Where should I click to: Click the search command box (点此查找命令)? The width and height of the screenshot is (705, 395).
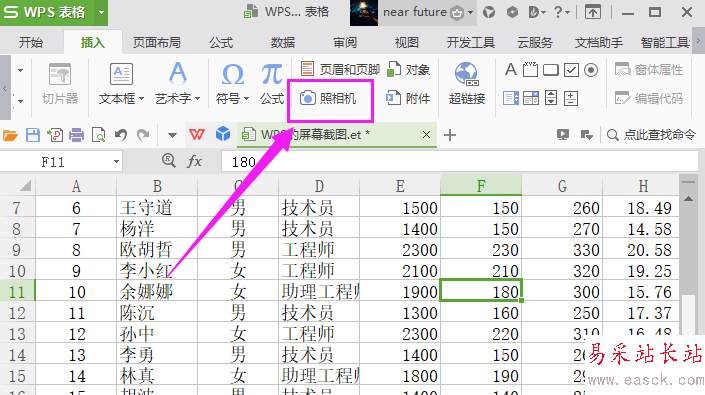pos(651,134)
